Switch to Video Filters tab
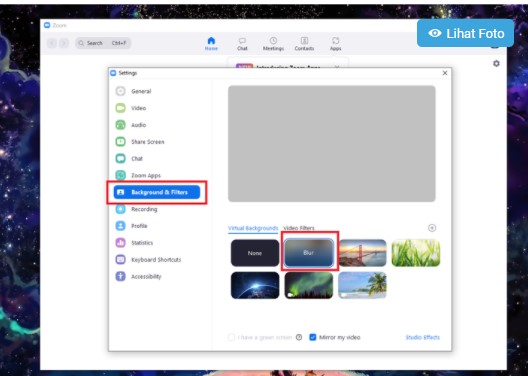 pyautogui.click(x=299, y=228)
